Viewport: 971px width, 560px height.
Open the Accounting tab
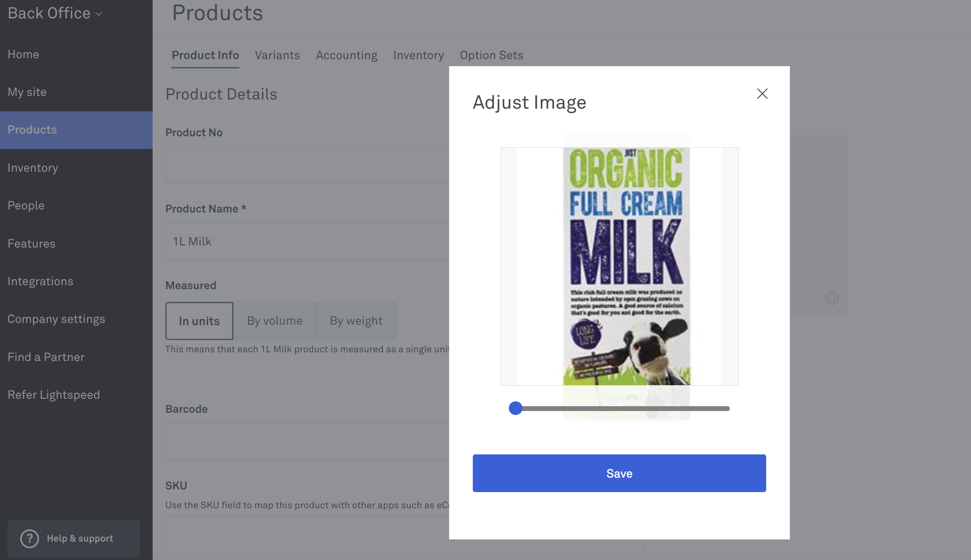346,55
